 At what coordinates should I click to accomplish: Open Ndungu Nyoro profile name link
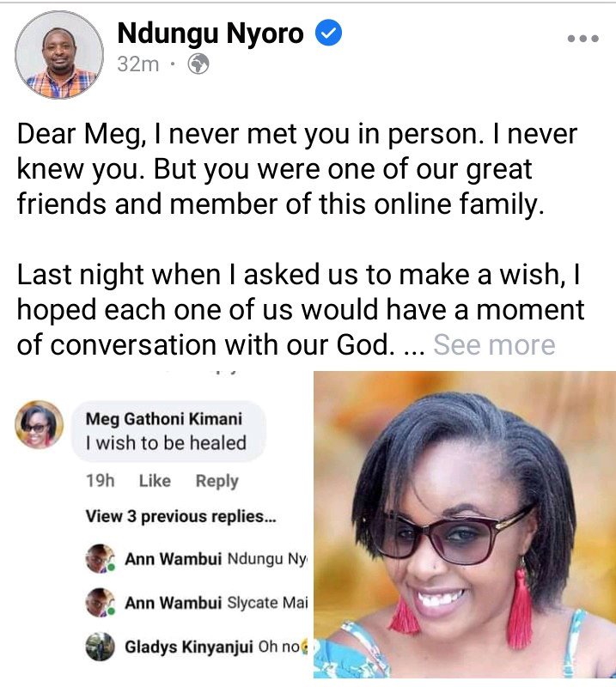pyautogui.click(x=210, y=33)
